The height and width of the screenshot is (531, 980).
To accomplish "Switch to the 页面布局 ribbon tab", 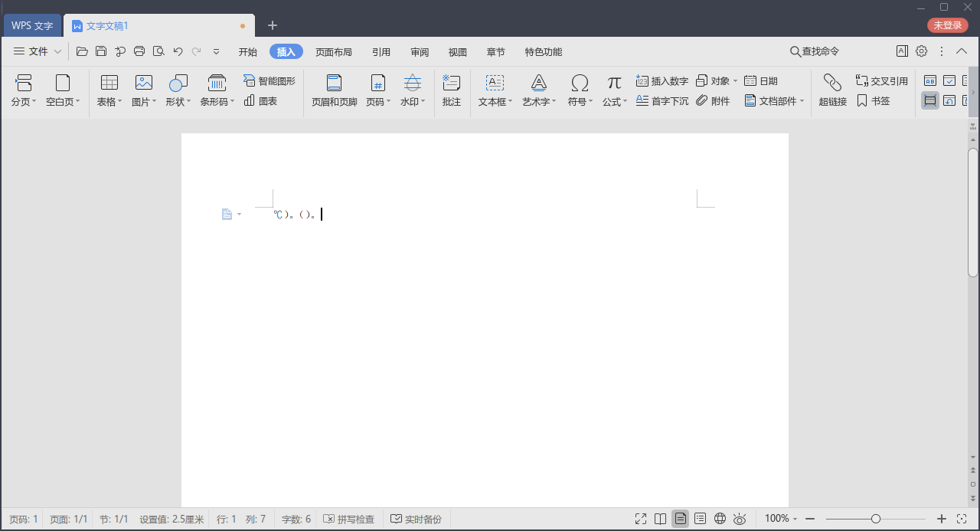I will (x=334, y=52).
